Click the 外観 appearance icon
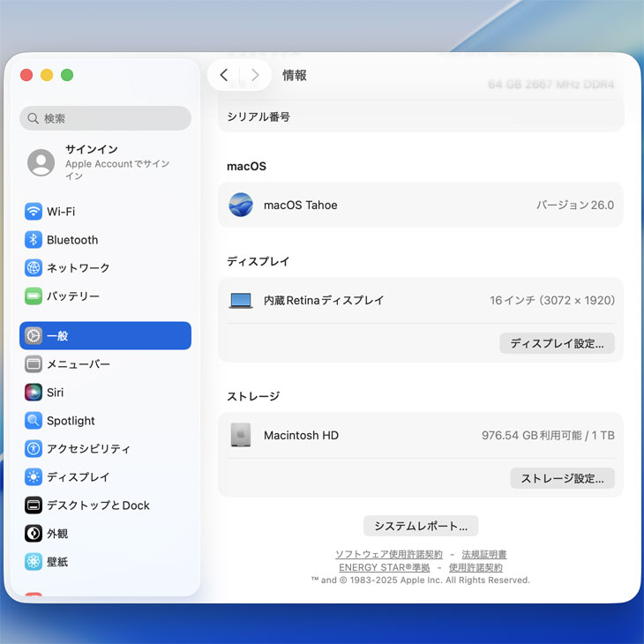 tap(34, 534)
